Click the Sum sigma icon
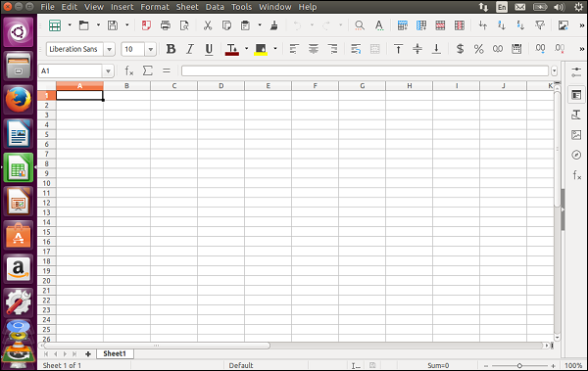This screenshot has width=588, height=371. click(x=148, y=70)
